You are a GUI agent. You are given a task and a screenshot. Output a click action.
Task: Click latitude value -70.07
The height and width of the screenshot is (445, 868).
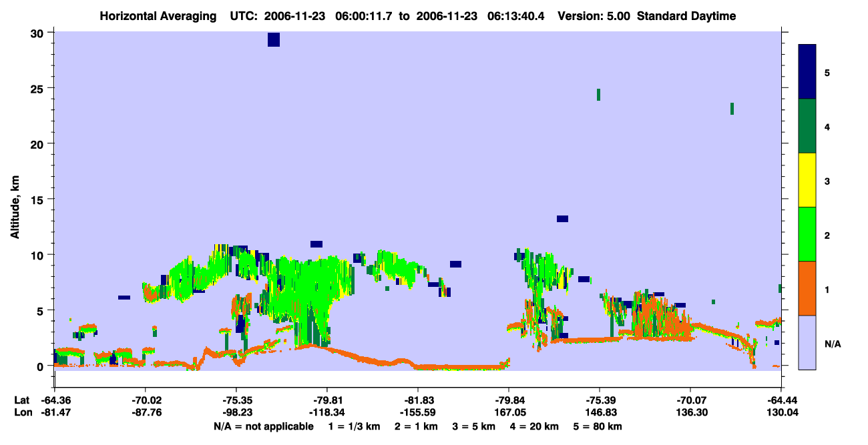tap(690, 400)
